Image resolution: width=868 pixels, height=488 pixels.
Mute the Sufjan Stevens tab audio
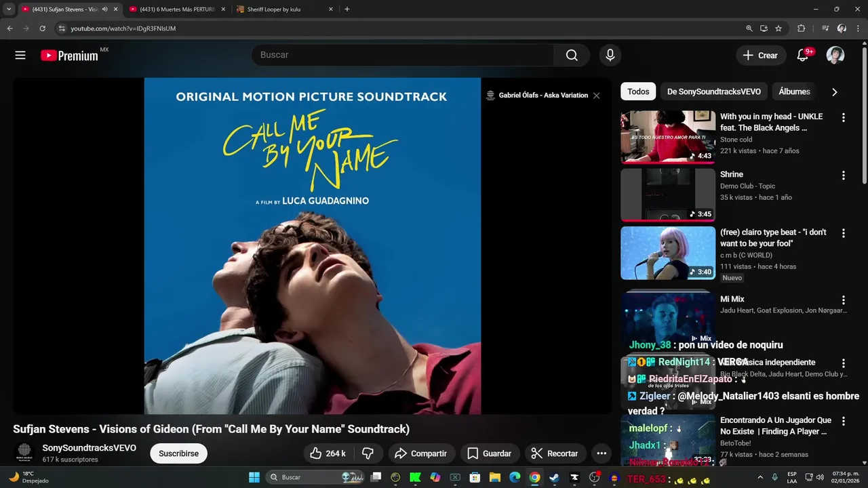104,9
